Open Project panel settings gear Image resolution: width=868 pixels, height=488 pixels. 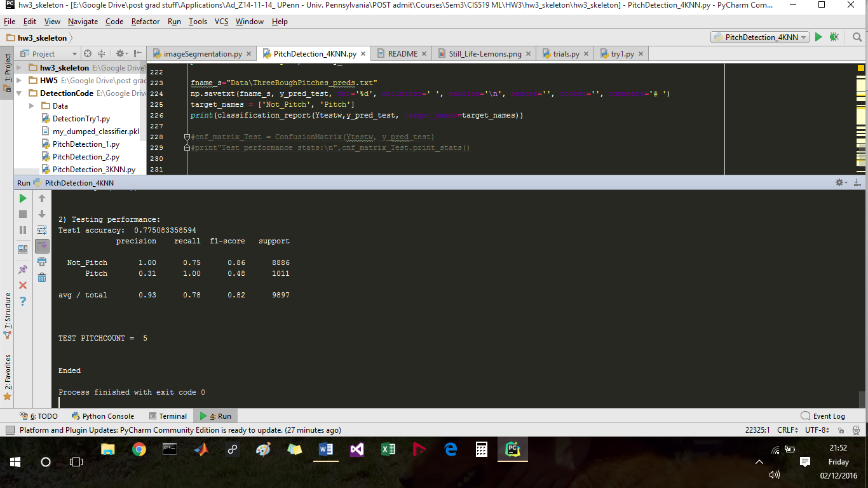pyautogui.click(x=121, y=53)
